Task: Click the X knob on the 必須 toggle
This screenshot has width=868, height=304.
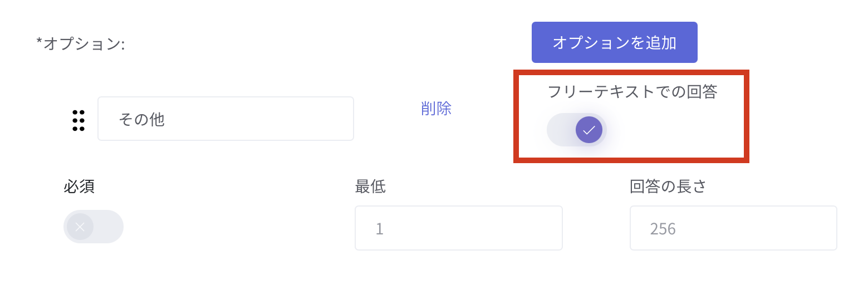Action: pos(80,227)
